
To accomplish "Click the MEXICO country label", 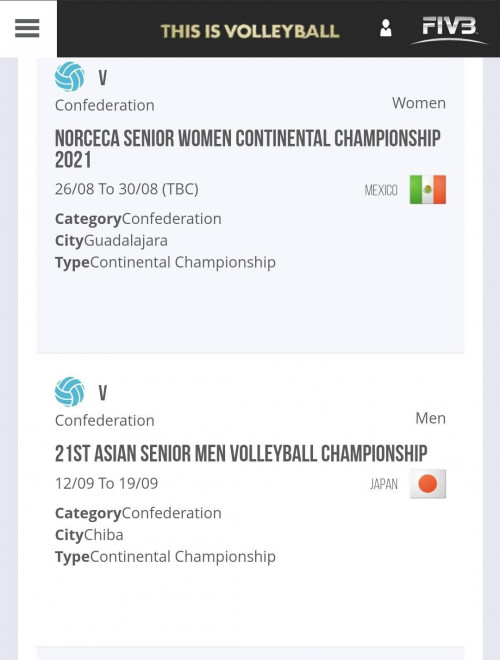I will pyautogui.click(x=381, y=190).
